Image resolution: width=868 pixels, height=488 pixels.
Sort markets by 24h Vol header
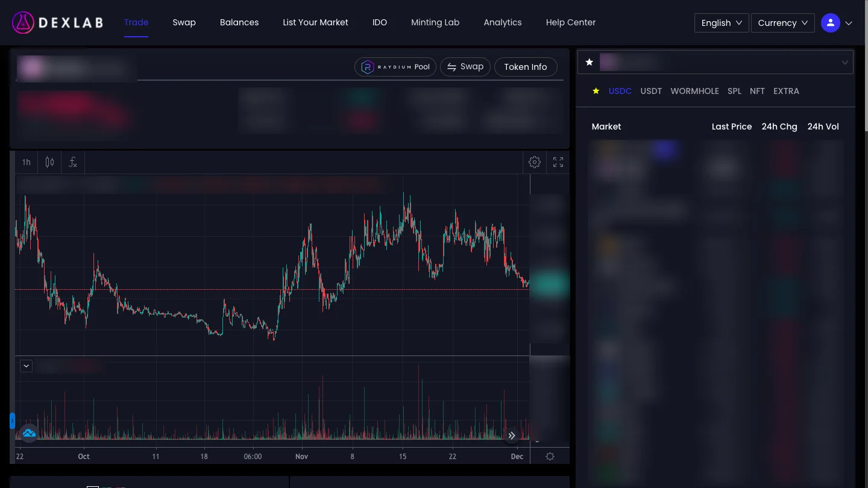click(823, 127)
